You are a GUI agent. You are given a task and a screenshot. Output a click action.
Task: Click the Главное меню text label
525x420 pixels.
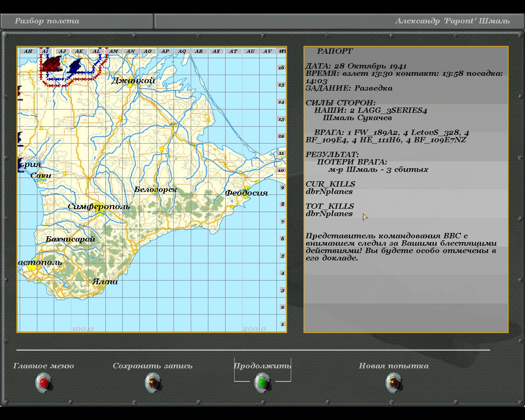(x=43, y=366)
